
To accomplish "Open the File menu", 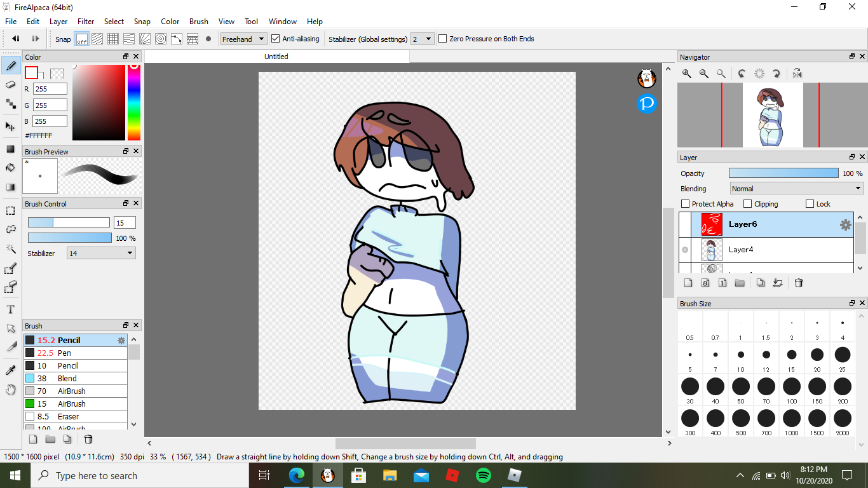I will pos(11,21).
